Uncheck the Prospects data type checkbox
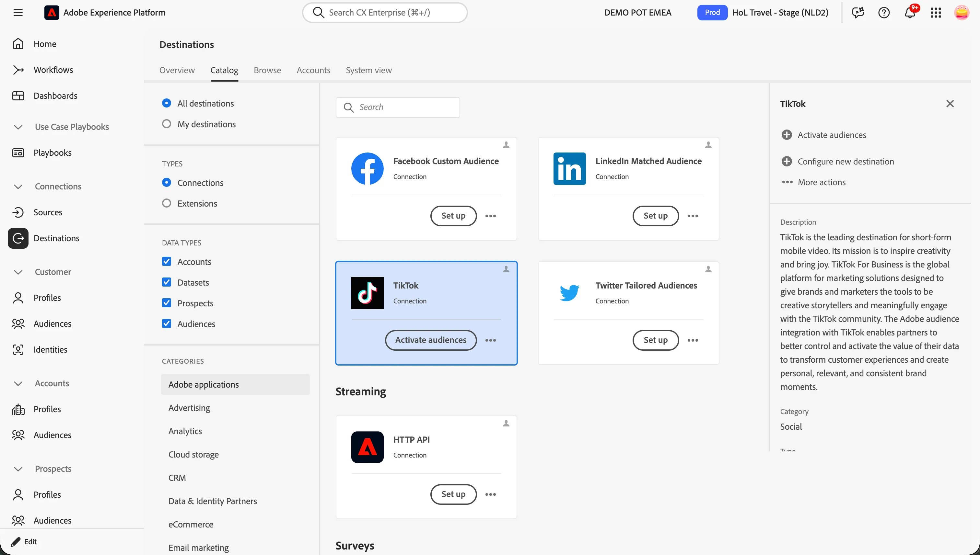Screen dimensions: 980x555 166,303
